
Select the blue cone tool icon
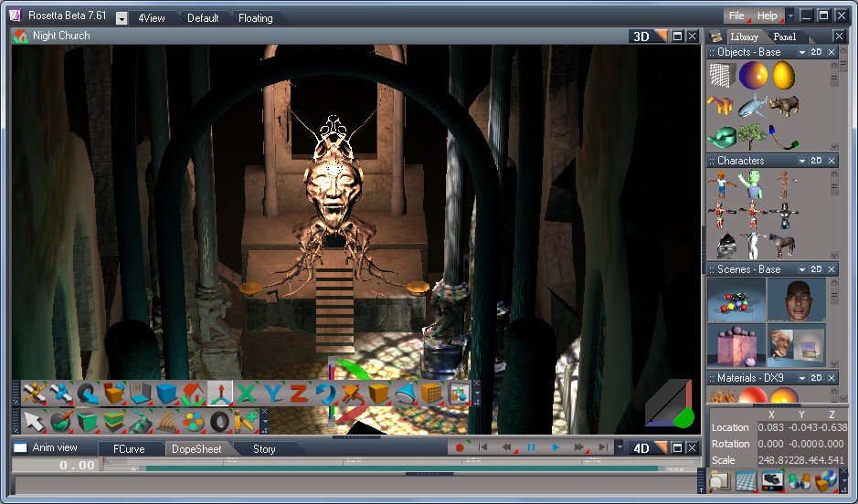tap(405, 394)
